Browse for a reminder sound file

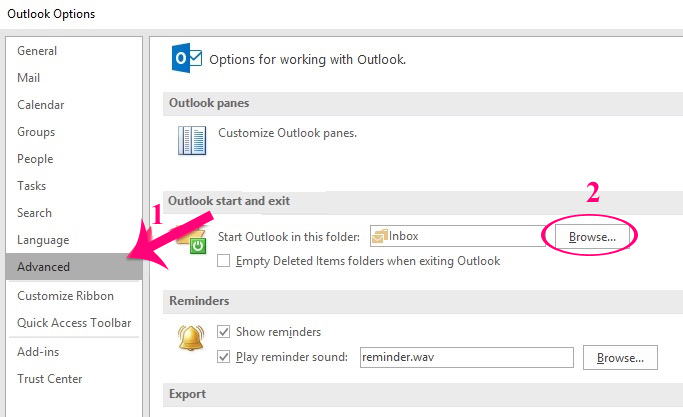(x=620, y=357)
